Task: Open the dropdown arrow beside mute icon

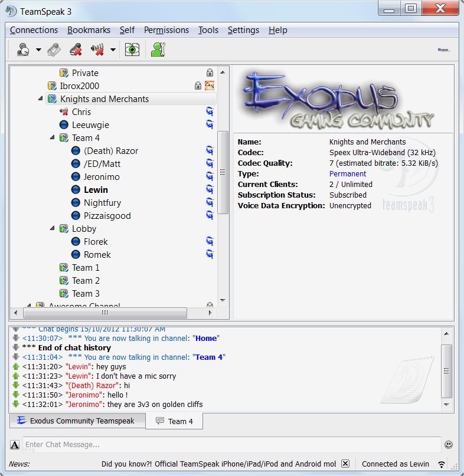Action: tap(113, 50)
